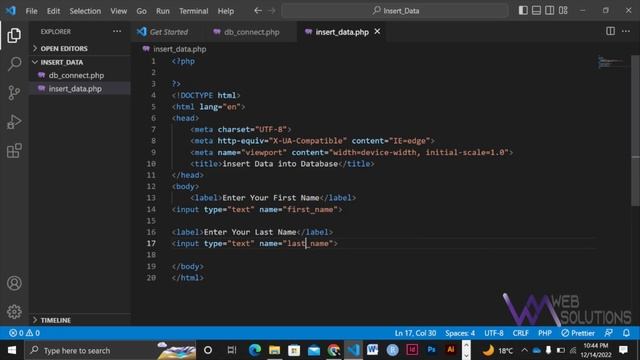This screenshot has height=360, width=640.
Task: Open the Manage gear settings icon
Action: 14,311
